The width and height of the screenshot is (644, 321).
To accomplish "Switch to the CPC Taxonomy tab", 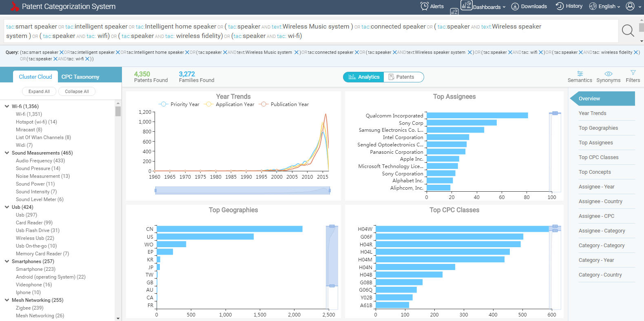I will click(80, 77).
